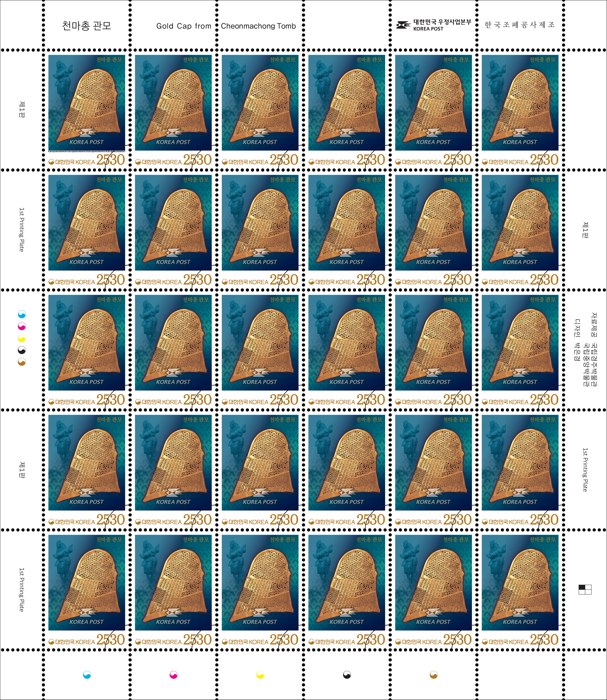Click upper '제1판' in the left margin
Viewport: 607px width, 700px height.
[22, 110]
